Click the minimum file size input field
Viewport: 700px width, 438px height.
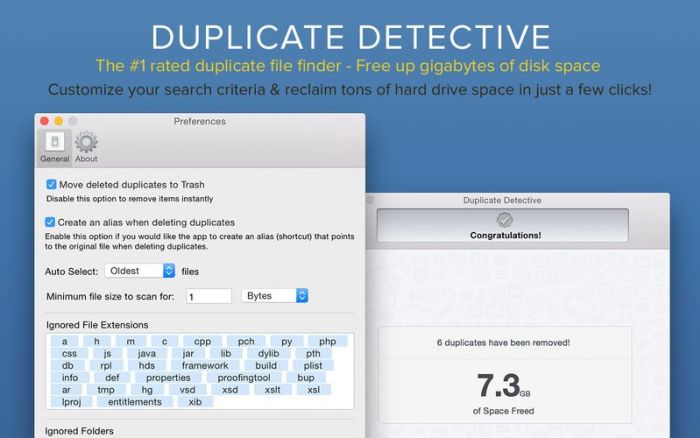pyautogui.click(x=209, y=296)
